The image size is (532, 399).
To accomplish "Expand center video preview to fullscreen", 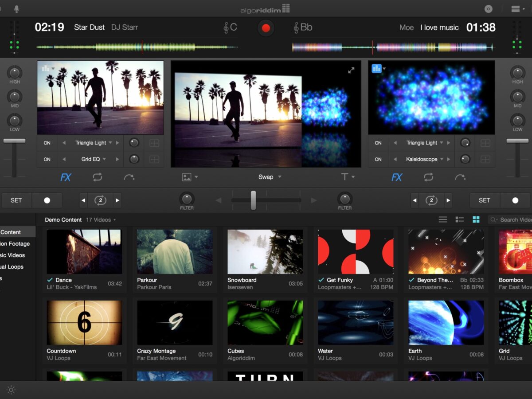I will [351, 70].
